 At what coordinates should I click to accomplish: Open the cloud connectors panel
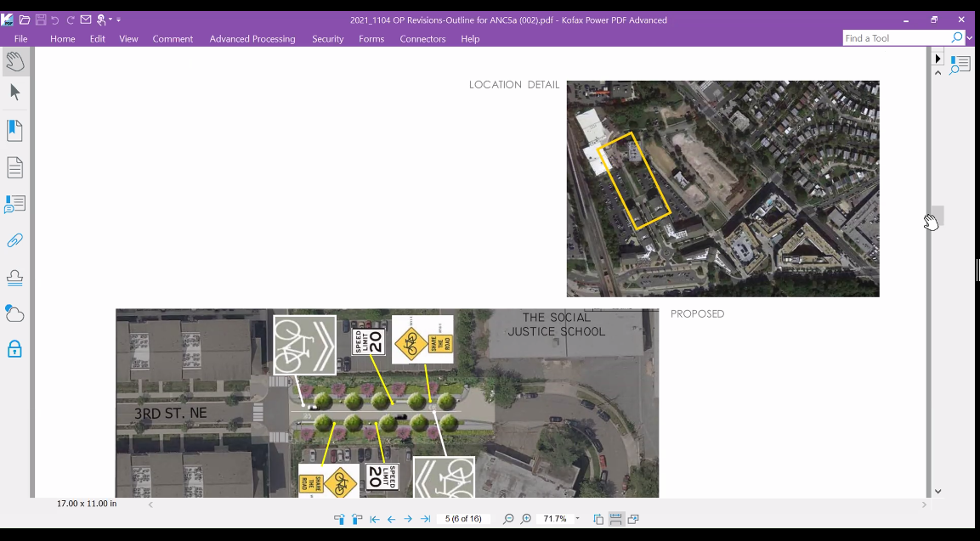(14, 313)
